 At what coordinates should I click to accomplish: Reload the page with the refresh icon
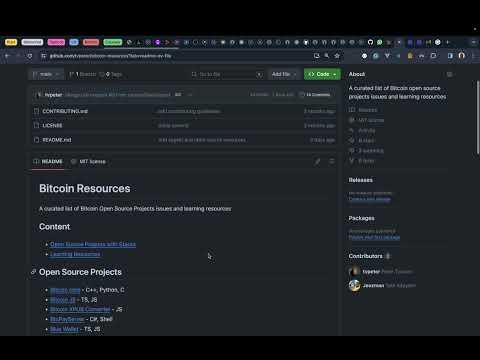[30, 56]
